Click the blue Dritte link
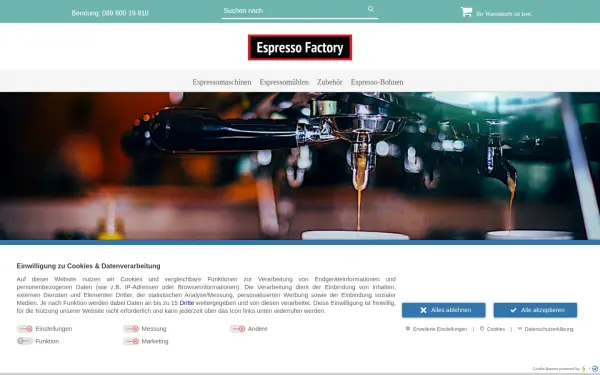 187,303
